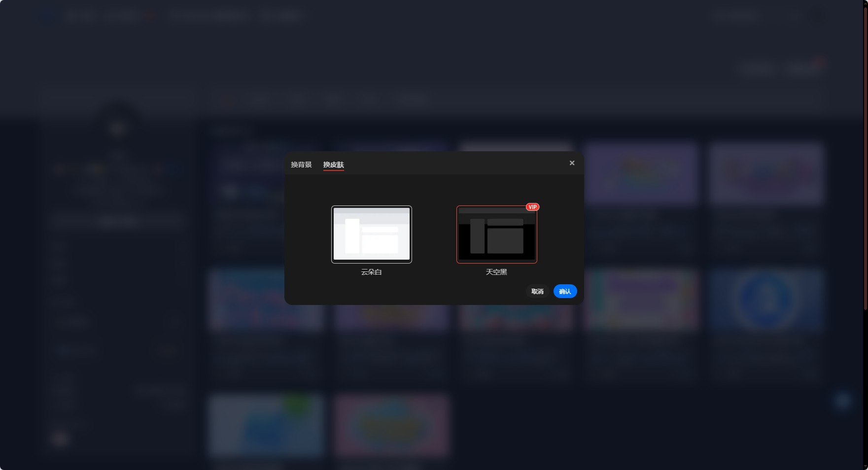Select the 换皮肤 tab
The width and height of the screenshot is (868, 470).
pyautogui.click(x=334, y=165)
